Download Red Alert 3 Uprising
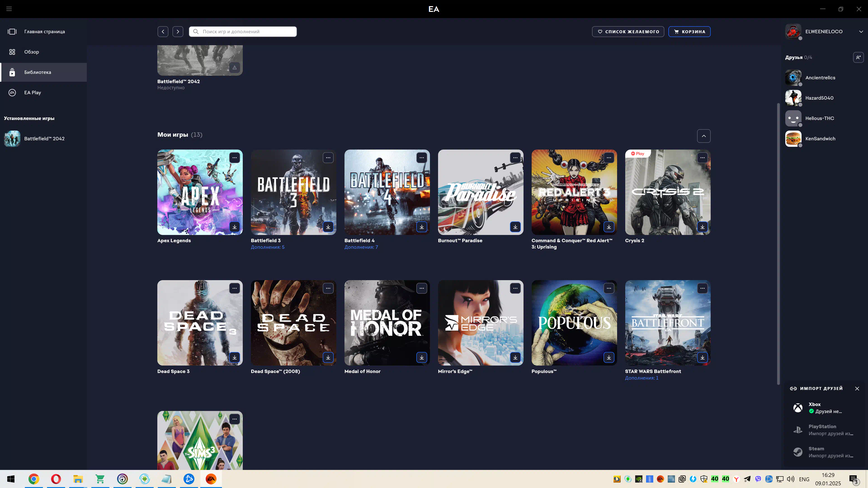The width and height of the screenshot is (868, 488). 609,227
